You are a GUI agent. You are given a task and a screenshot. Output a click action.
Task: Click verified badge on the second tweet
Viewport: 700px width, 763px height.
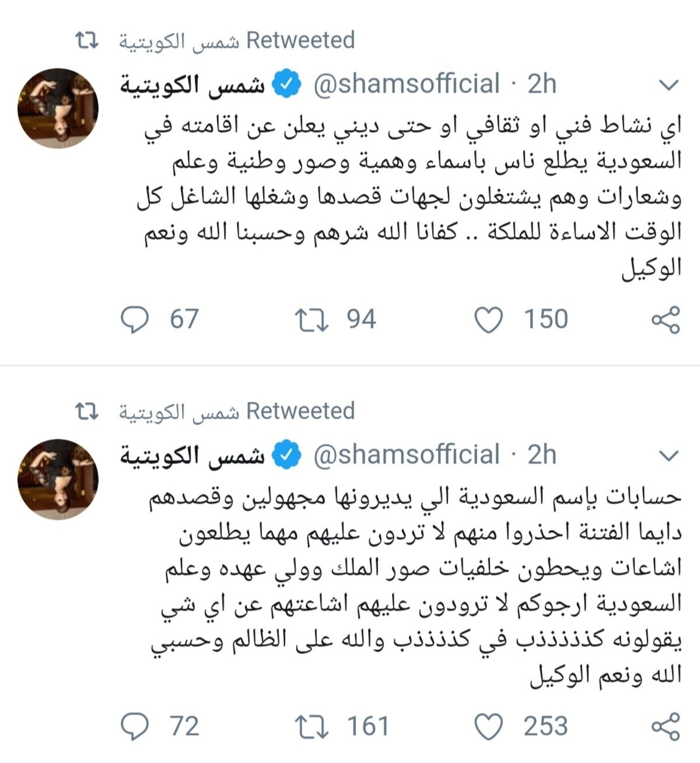(x=287, y=455)
